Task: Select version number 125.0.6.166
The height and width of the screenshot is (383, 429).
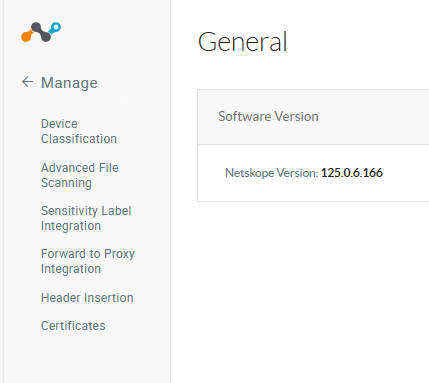Action: point(352,173)
